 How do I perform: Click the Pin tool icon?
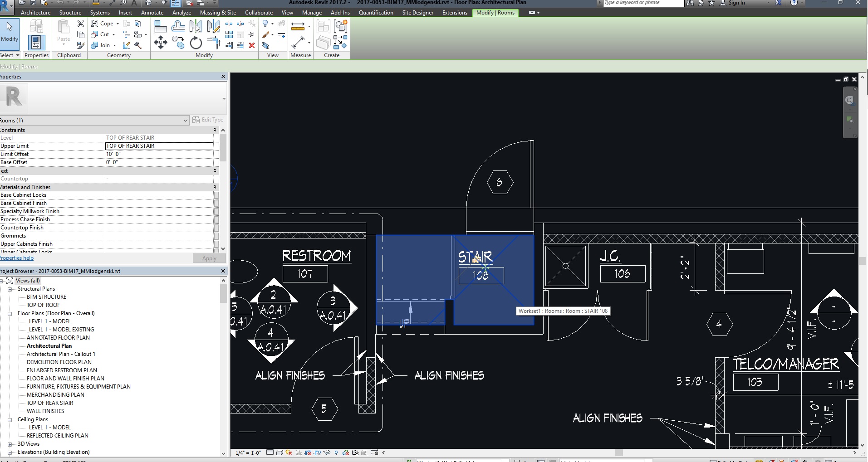[252, 34]
